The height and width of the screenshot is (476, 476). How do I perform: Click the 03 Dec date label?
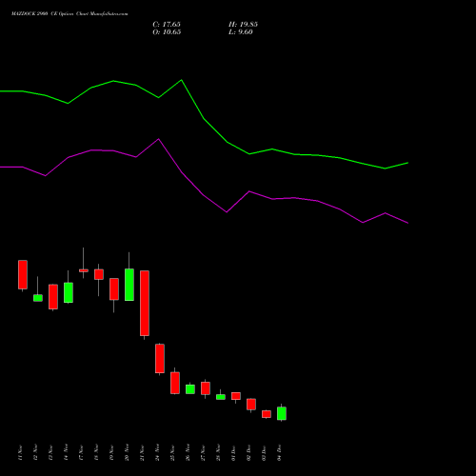pyautogui.click(x=264, y=452)
